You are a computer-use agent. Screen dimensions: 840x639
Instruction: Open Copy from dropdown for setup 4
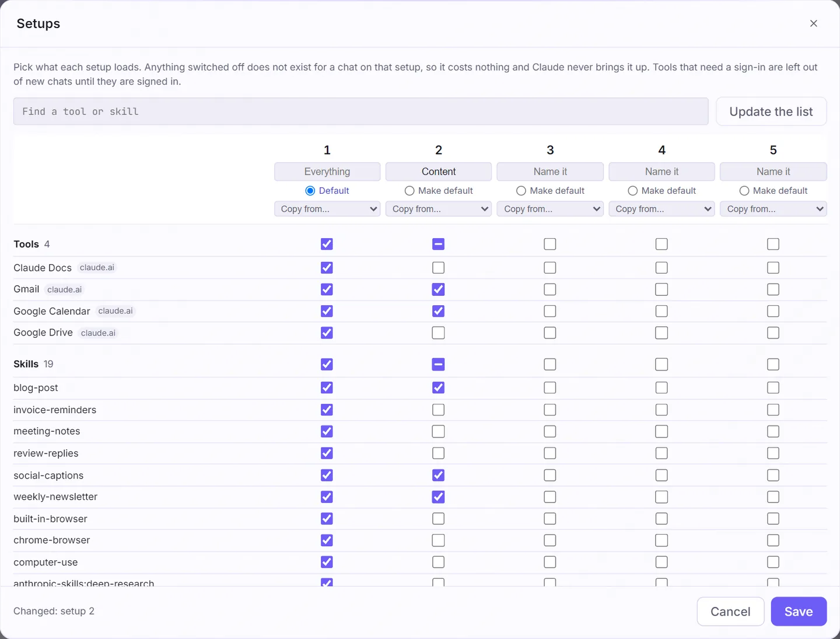(661, 209)
